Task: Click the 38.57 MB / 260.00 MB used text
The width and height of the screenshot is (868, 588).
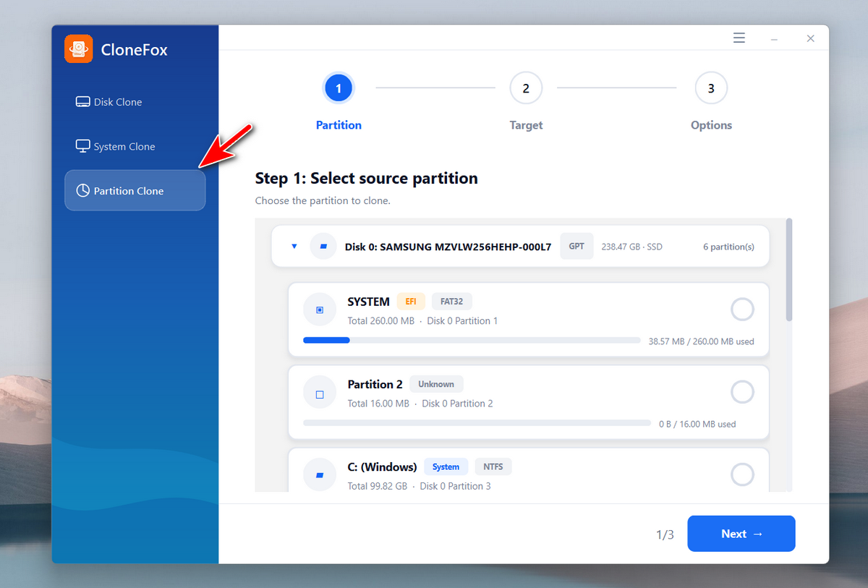Action: (702, 341)
